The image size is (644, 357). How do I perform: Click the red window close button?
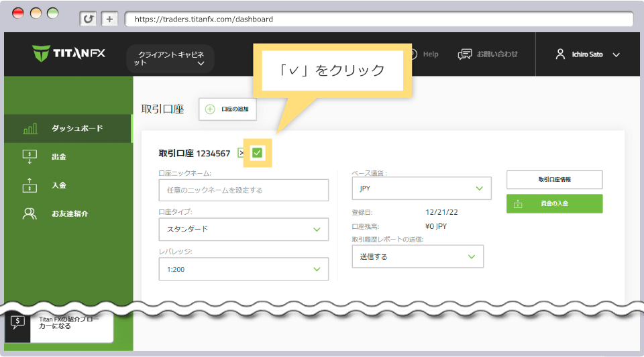tap(18, 13)
